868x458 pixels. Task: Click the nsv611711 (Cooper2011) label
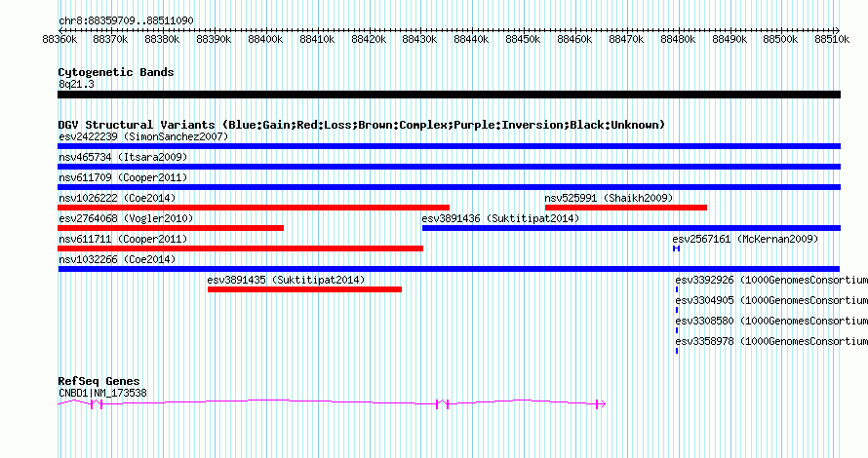point(123,239)
